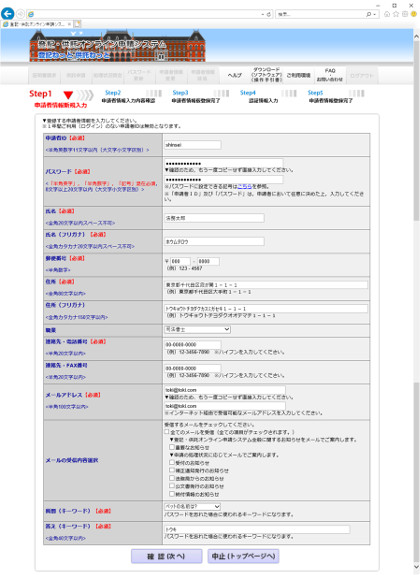The width and height of the screenshot is (420, 575).
Task: Open ダウンロード(ソフトウェア) menu item
Action: (266, 75)
